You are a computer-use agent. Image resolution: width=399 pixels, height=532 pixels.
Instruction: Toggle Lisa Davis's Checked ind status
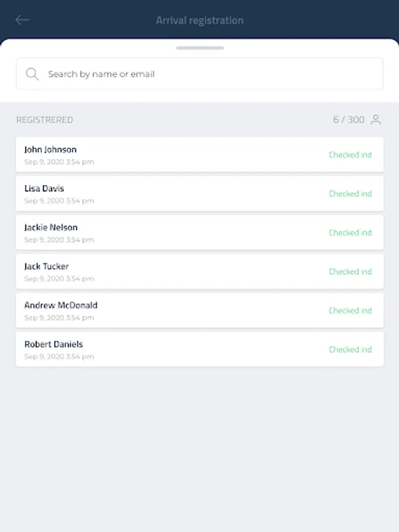tap(350, 194)
